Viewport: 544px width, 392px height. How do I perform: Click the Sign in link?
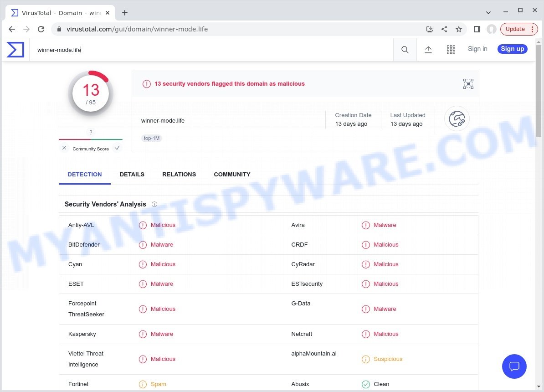(478, 49)
